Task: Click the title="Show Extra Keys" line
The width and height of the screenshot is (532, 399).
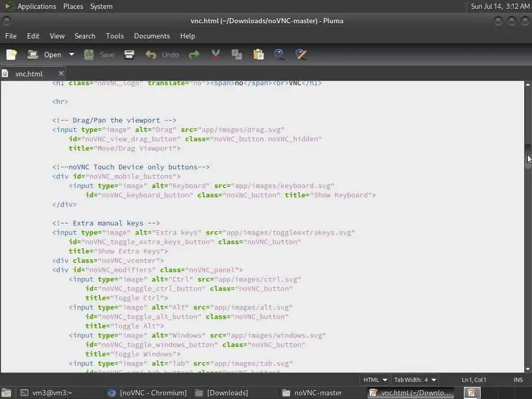Action: 118,251
